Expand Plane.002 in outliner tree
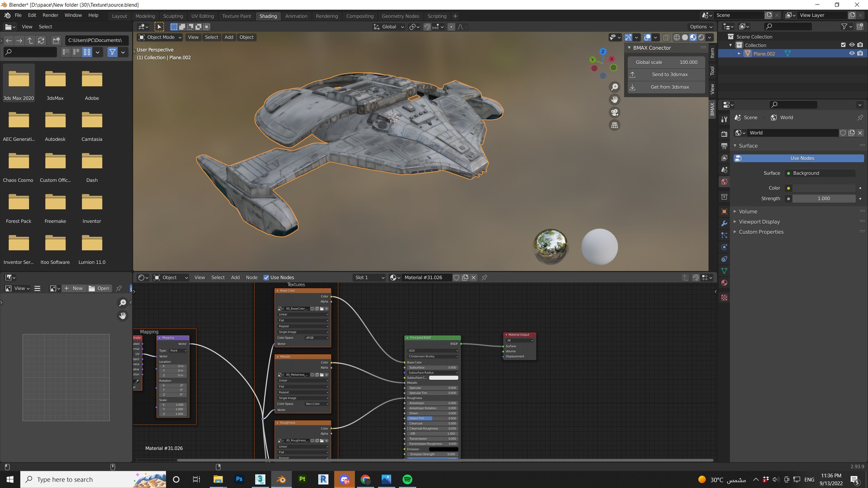 pyautogui.click(x=739, y=53)
